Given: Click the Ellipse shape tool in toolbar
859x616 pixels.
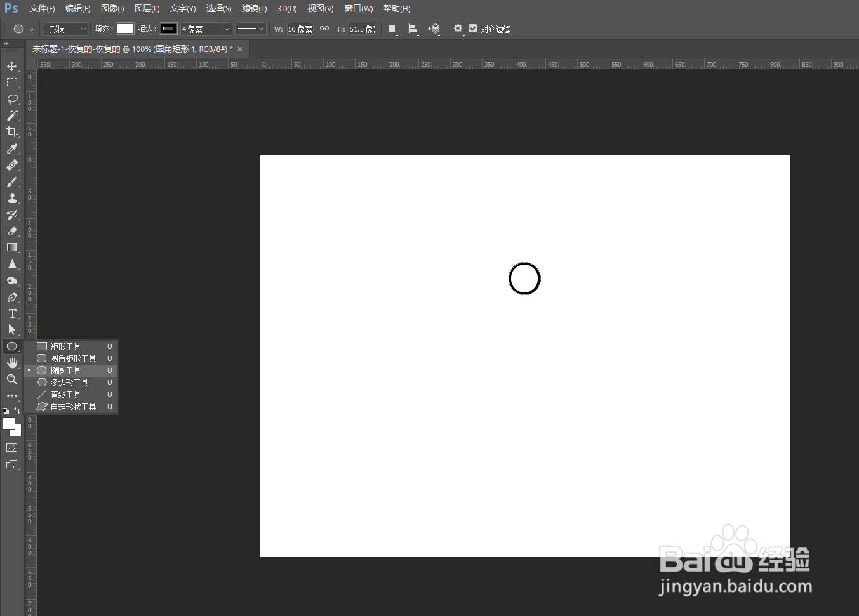Looking at the screenshot, I should [x=11, y=346].
